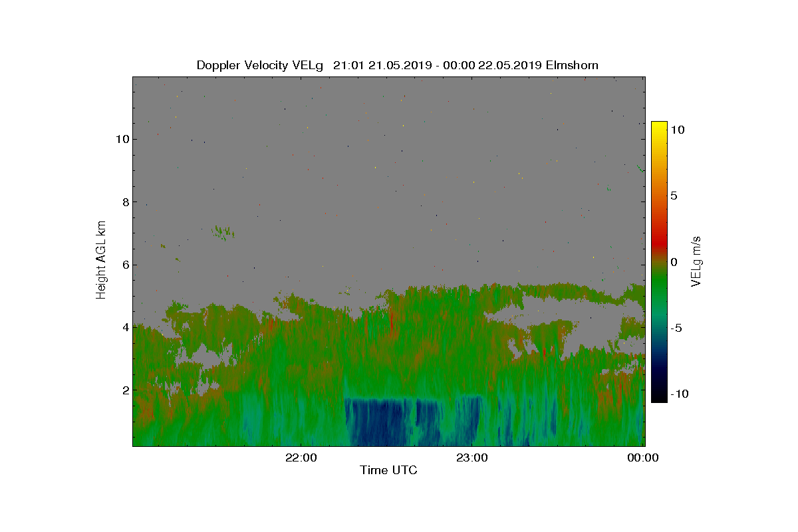Click the dark blue downdraft region near 22:30
The height and width of the screenshot is (532, 798).
[x=379, y=422]
